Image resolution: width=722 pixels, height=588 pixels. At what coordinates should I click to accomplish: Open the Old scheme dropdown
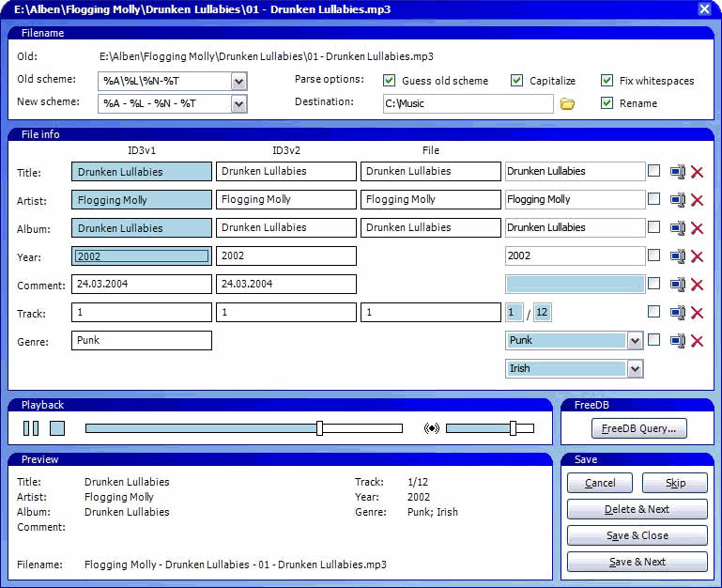[x=238, y=82]
